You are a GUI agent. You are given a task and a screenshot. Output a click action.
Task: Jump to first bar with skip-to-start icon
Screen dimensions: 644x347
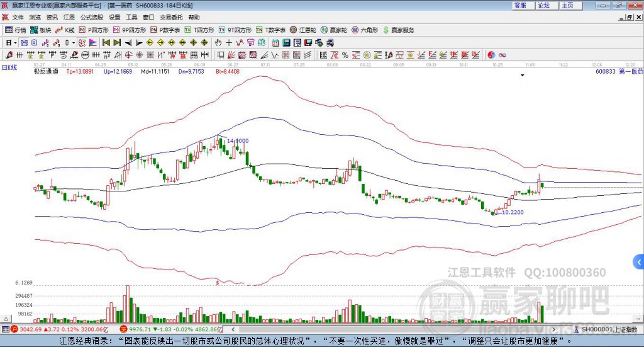click(106, 43)
